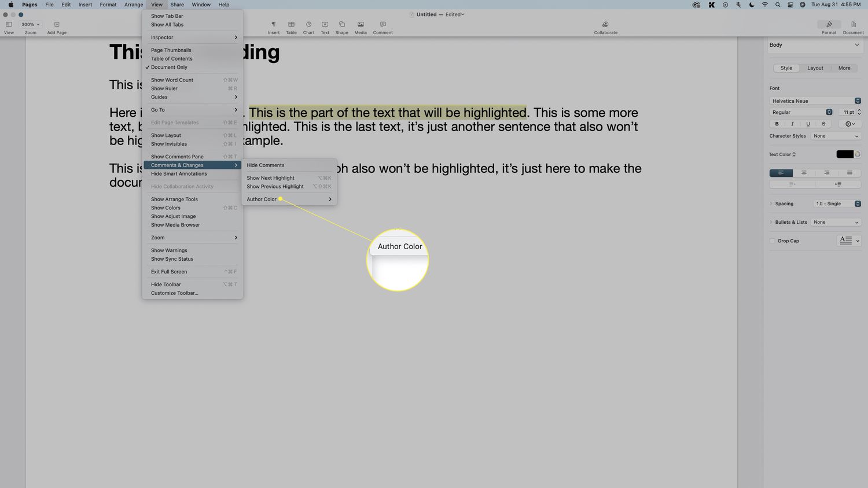Image resolution: width=868 pixels, height=488 pixels.
Task: Open the Character Styles dropdown
Action: click(x=836, y=136)
